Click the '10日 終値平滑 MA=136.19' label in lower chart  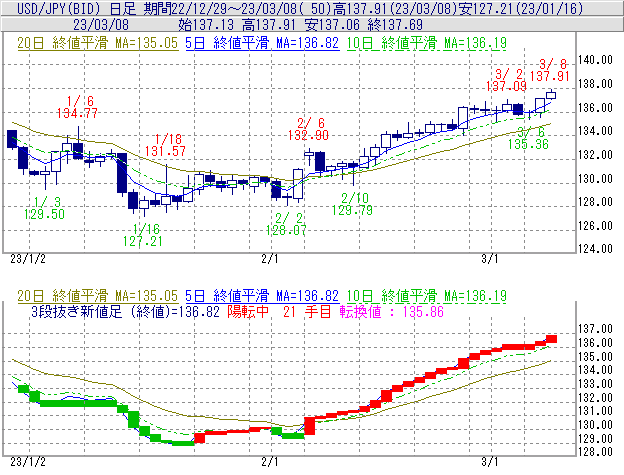coord(427,296)
